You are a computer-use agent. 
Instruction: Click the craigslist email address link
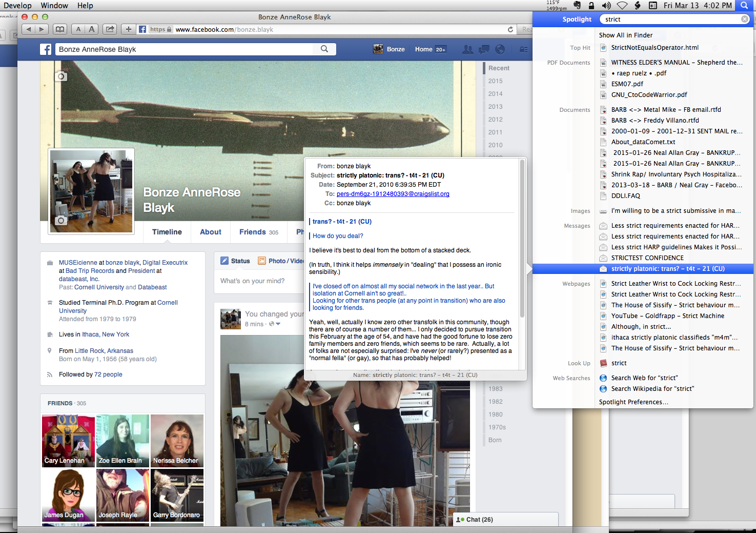[393, 194]
